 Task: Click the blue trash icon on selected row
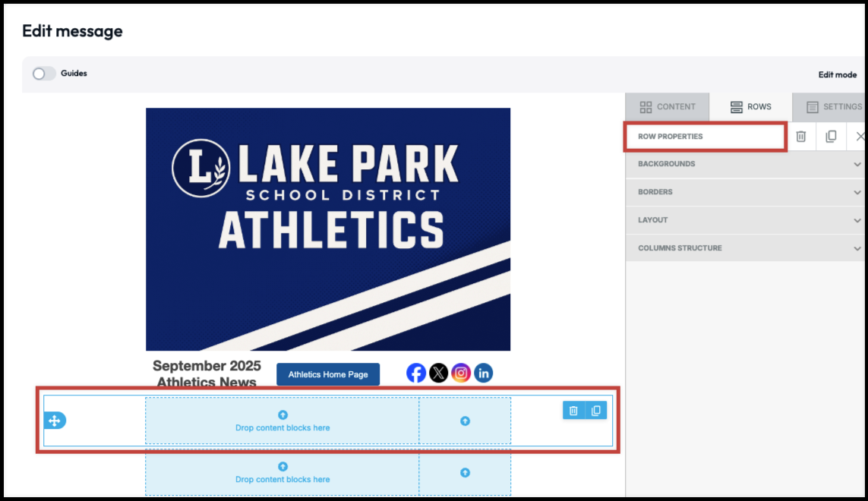tap(573, 411)
